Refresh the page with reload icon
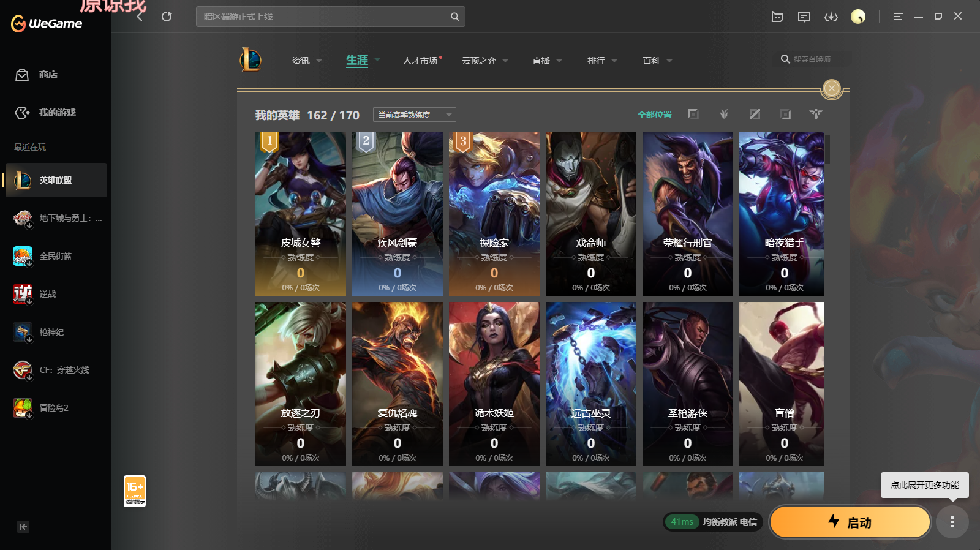Image resolution: width=980 pixels, height=550 pixels. pyautogui.click(x=167, y=17)
